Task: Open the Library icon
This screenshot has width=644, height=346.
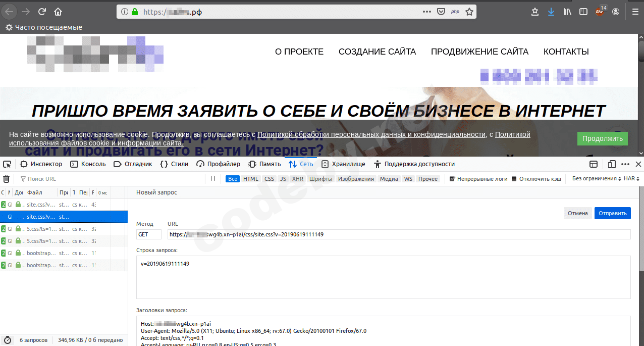Action: tap(567, 12)
